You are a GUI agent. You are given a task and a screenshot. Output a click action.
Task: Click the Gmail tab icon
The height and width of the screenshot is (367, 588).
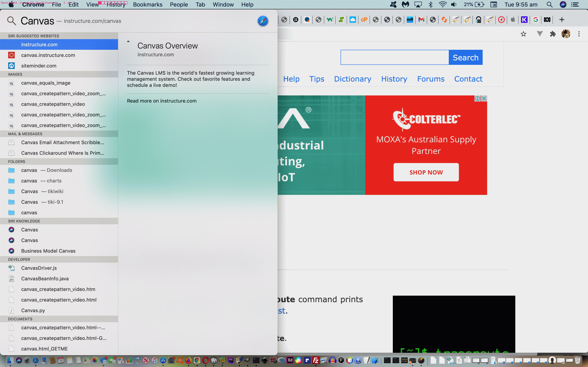click(421, 20)
